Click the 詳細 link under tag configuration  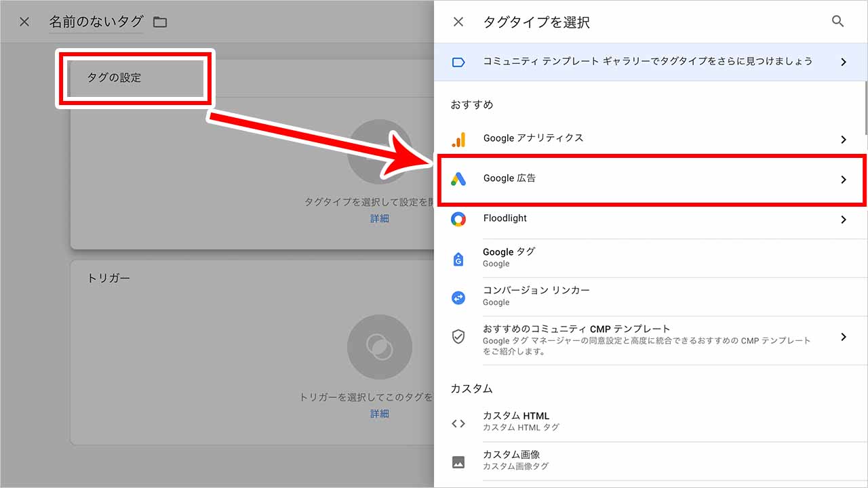point(380,219)
